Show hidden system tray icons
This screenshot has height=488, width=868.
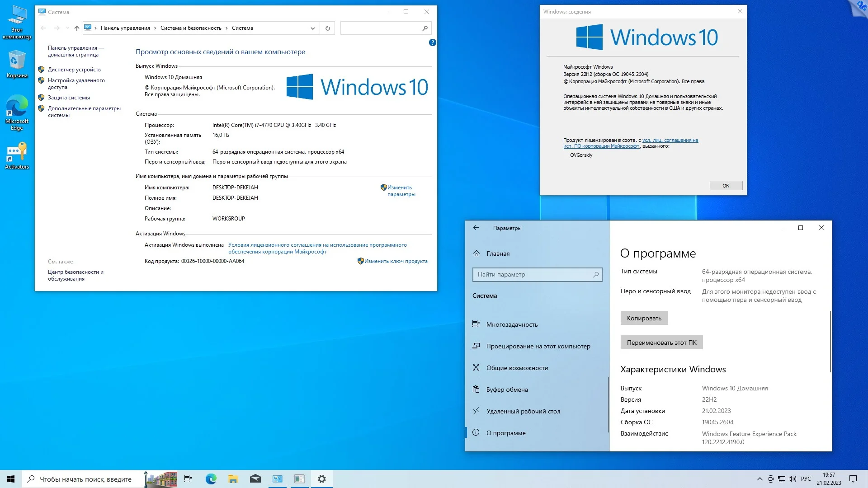(x=759, y=479)
